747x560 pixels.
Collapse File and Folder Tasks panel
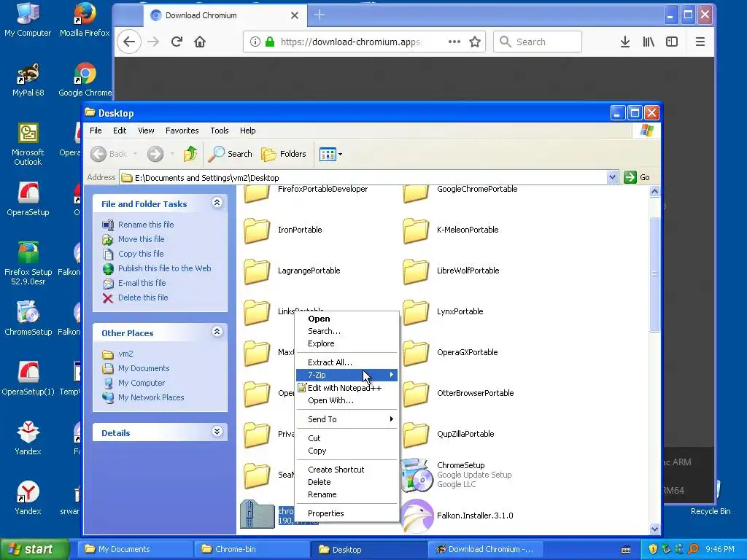[217, 203]
